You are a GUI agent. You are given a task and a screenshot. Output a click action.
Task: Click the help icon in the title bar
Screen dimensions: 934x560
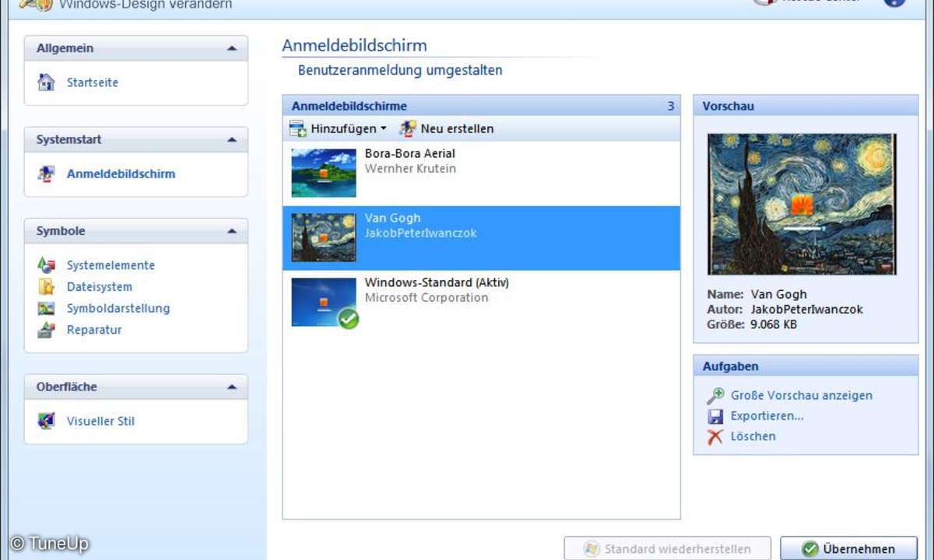coord(895,2)
